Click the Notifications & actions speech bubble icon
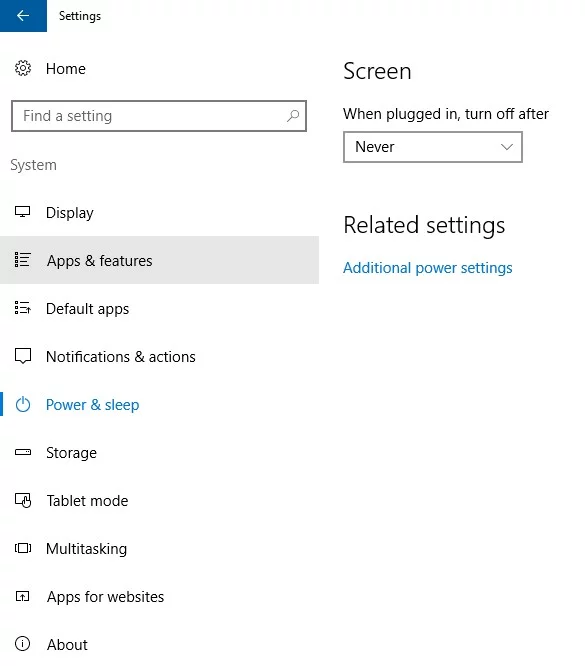The height and width of the screenshot is (666, 585). (x=23, y=356)
